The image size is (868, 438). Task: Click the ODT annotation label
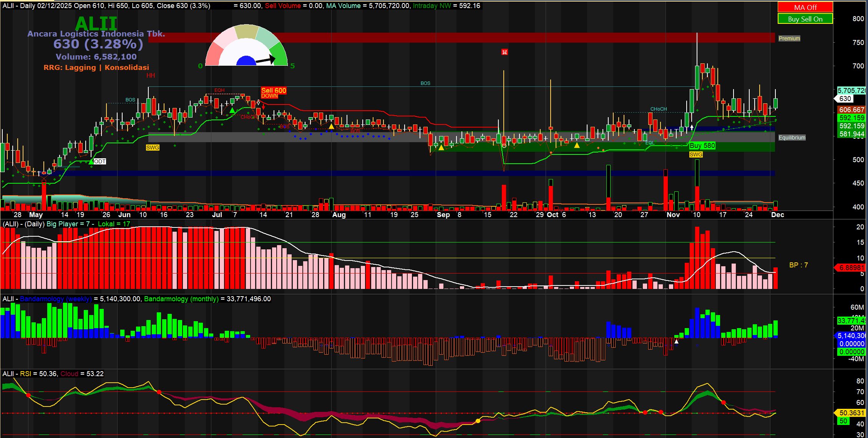[x=100, y=161]
